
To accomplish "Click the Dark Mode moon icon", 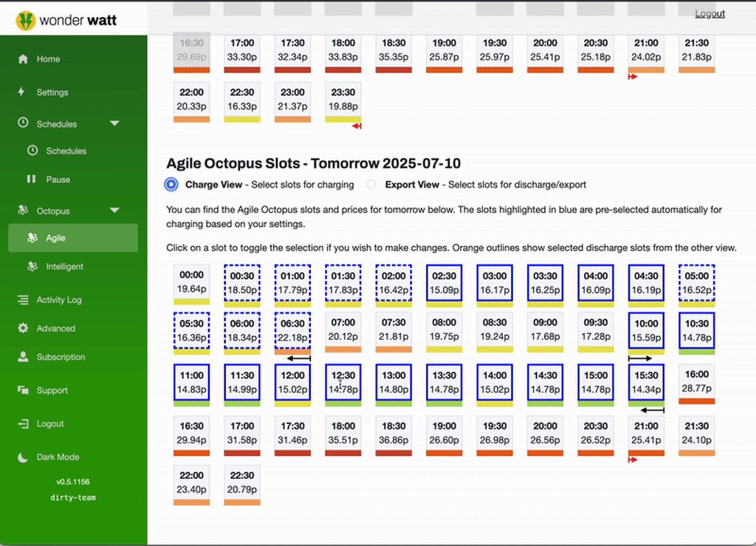I will tap(23, 457).
